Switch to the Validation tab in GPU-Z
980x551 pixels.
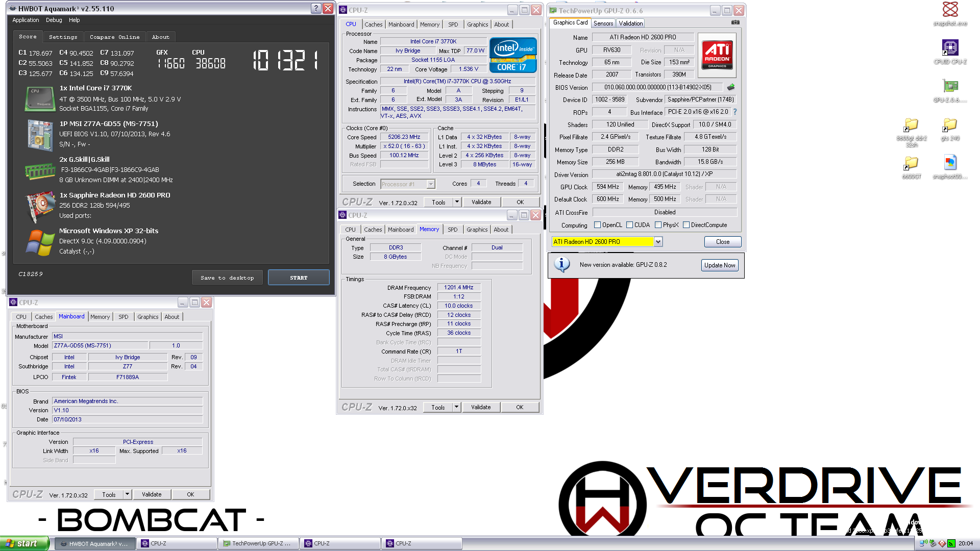[631, 23]
